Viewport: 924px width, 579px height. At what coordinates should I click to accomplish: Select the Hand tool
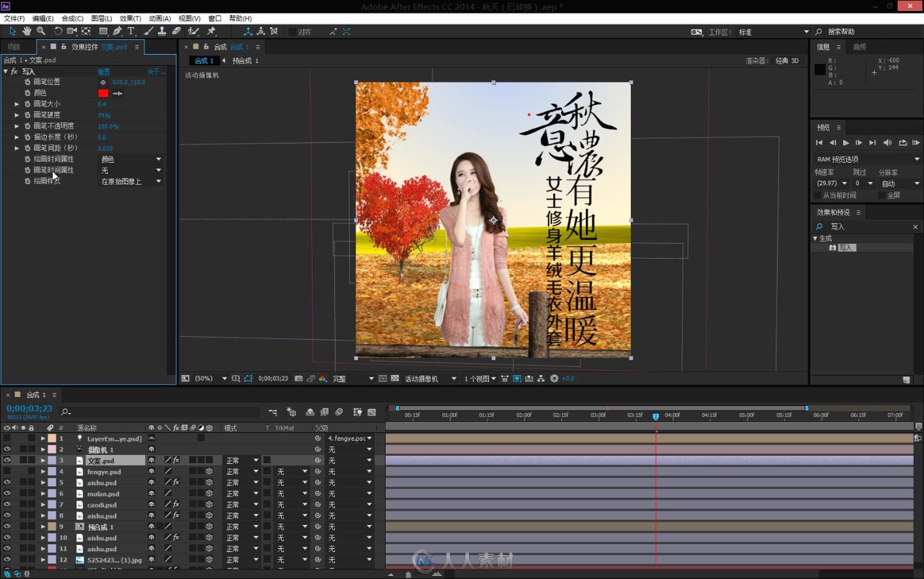[x=26, y=31]
